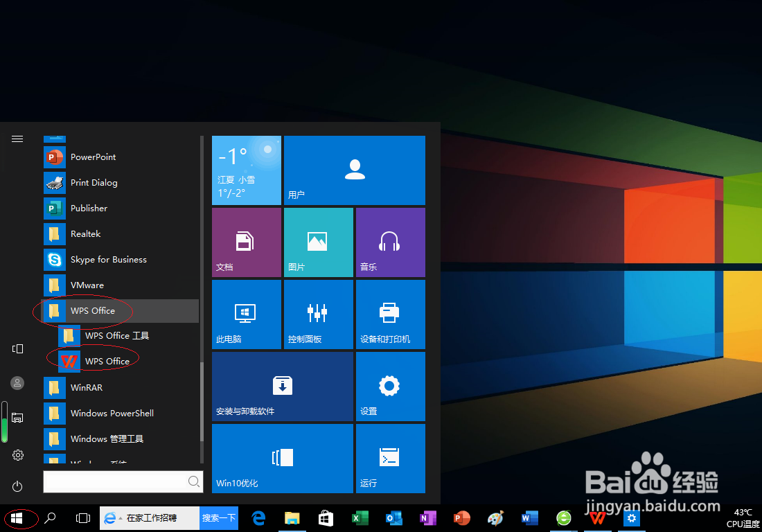This screenshot has width=762, height=532.
Task: Launch Excel from the taskbar
Action: 360,518
